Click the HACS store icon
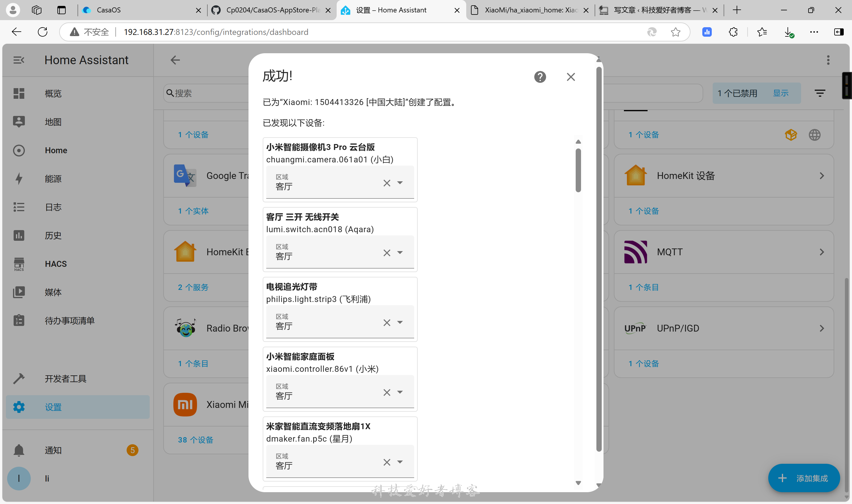The height and width of the screenshot is (504, 852). point(19,264)
